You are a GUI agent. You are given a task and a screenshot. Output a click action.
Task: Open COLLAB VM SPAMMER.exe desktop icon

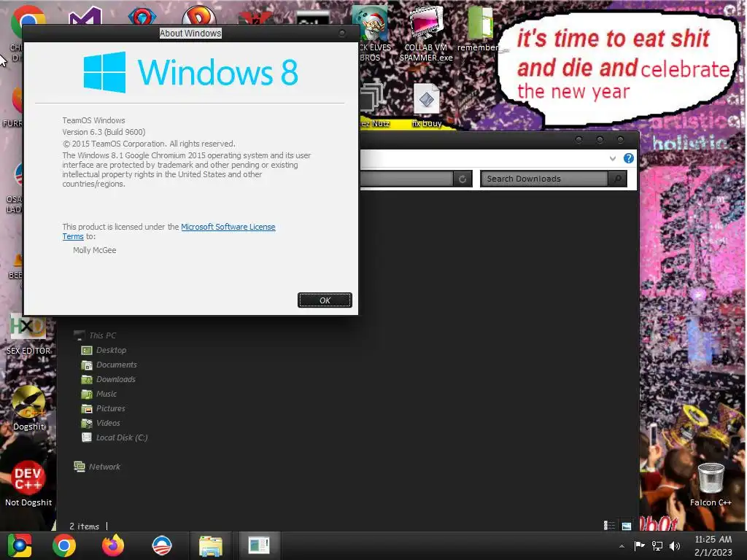point(426,34)
